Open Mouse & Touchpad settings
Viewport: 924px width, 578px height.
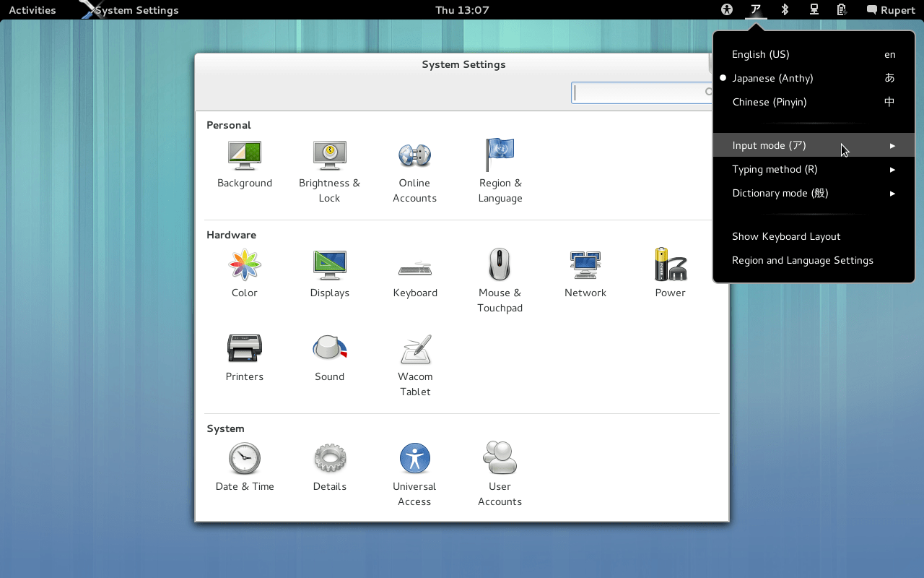pos(500,281)
